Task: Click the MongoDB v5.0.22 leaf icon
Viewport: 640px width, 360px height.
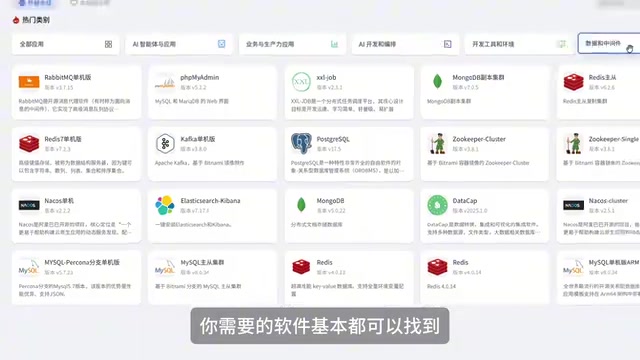Action: coord(301,205)
